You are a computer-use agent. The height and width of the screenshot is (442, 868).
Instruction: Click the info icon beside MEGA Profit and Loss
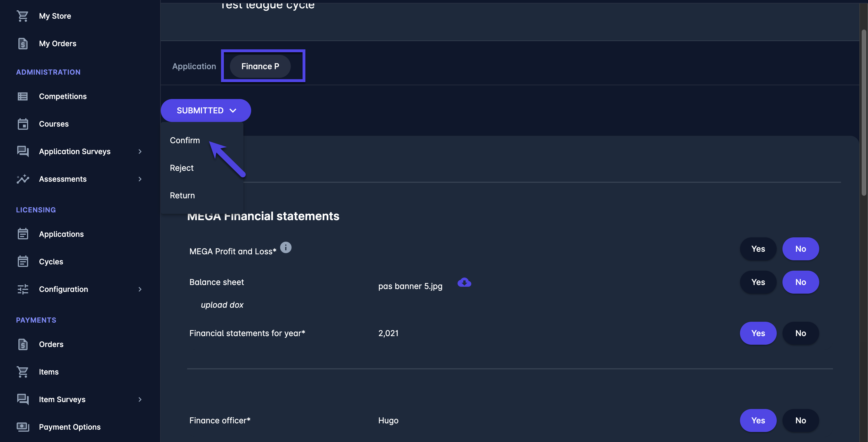(x=285, y=248)
